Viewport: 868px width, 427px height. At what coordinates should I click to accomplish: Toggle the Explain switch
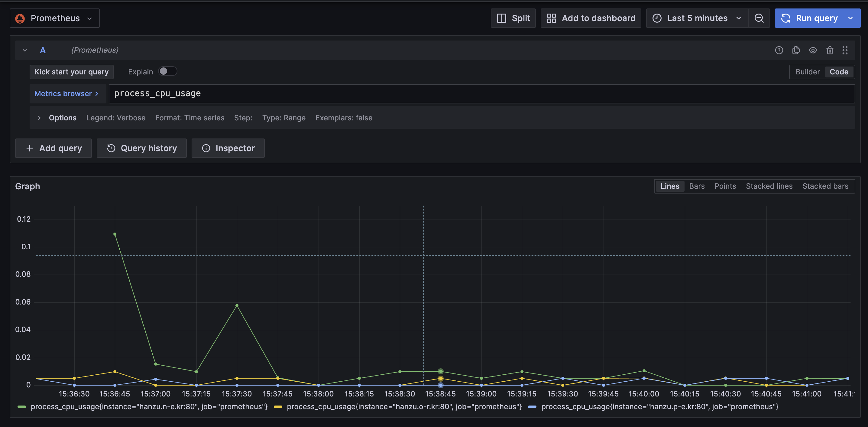[167, 71]
